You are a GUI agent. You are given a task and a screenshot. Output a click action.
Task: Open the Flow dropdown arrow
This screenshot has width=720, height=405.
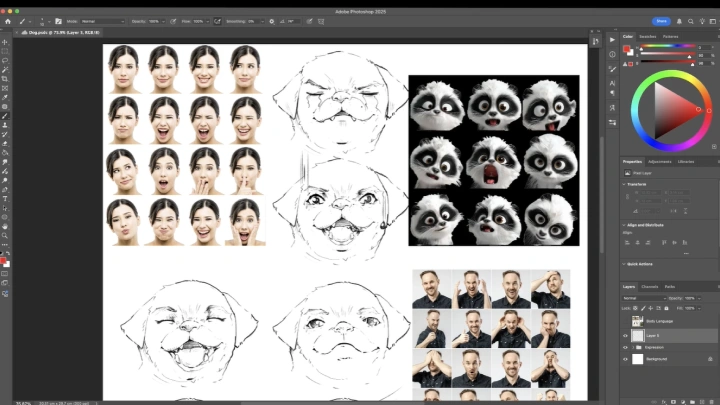pos(207,21)
